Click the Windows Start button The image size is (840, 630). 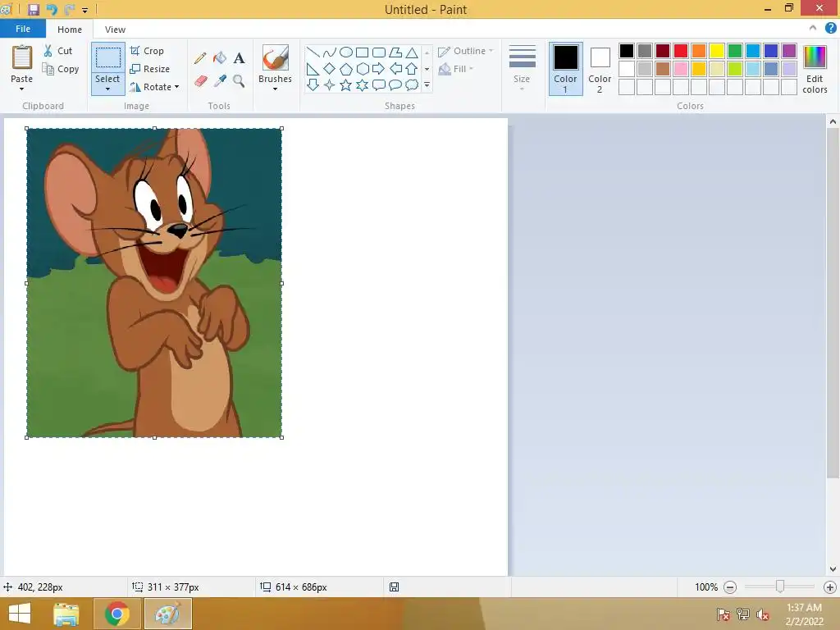pyautogui.click(x=20, y=614)
